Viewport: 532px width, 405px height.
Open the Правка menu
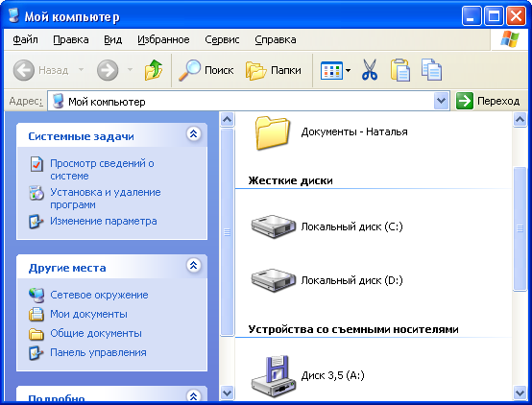point(71,39)
